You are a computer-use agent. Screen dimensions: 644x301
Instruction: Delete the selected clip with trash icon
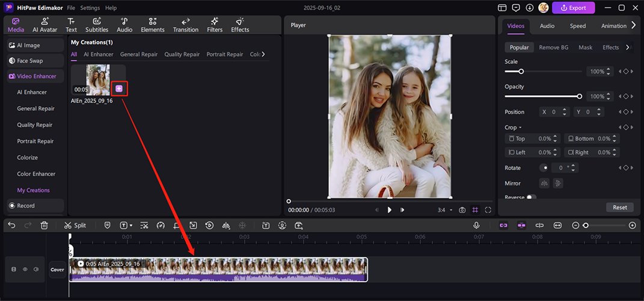(44, 225)
